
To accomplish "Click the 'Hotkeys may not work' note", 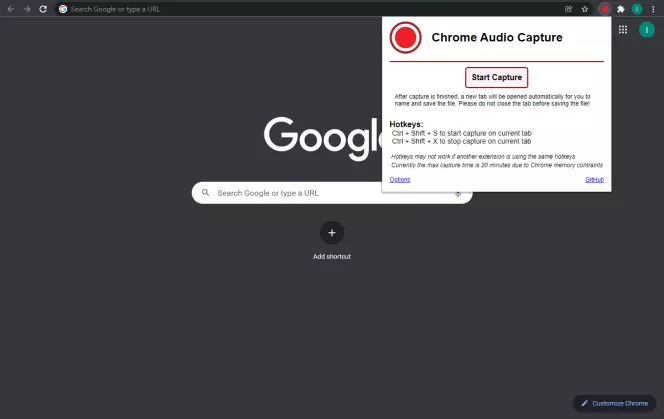I will pyautogui.click(x=483, y=156).
